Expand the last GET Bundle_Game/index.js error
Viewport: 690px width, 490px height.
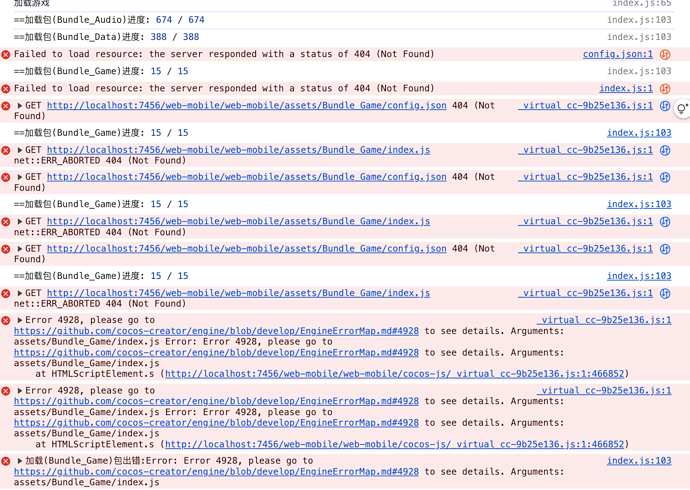[x=20, y=293]
